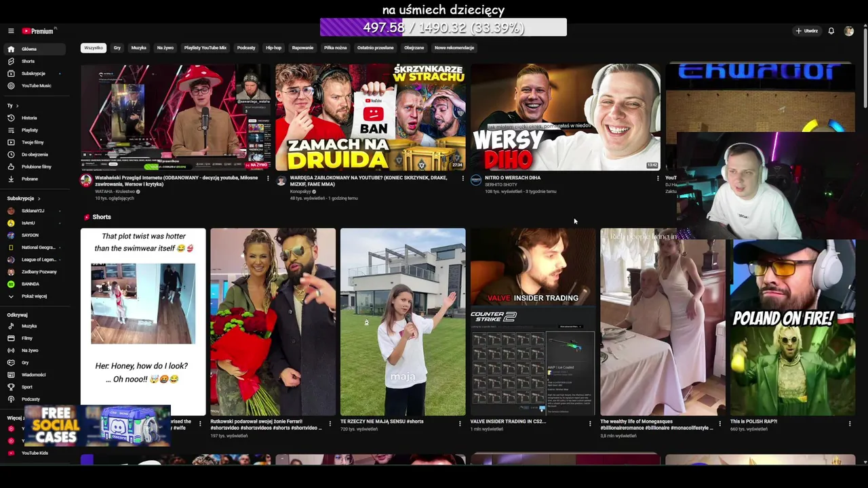Image resolution: width=868 pixels, height=488 pixels.
Task: Select Playlisty YouTube Mix chip
Action: (205, 48)
